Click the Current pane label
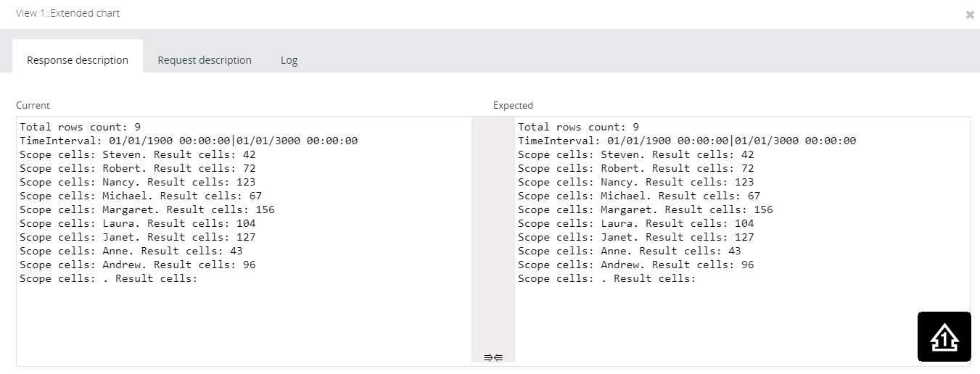The width and height of the screenshot is (980, 374). 33,105
